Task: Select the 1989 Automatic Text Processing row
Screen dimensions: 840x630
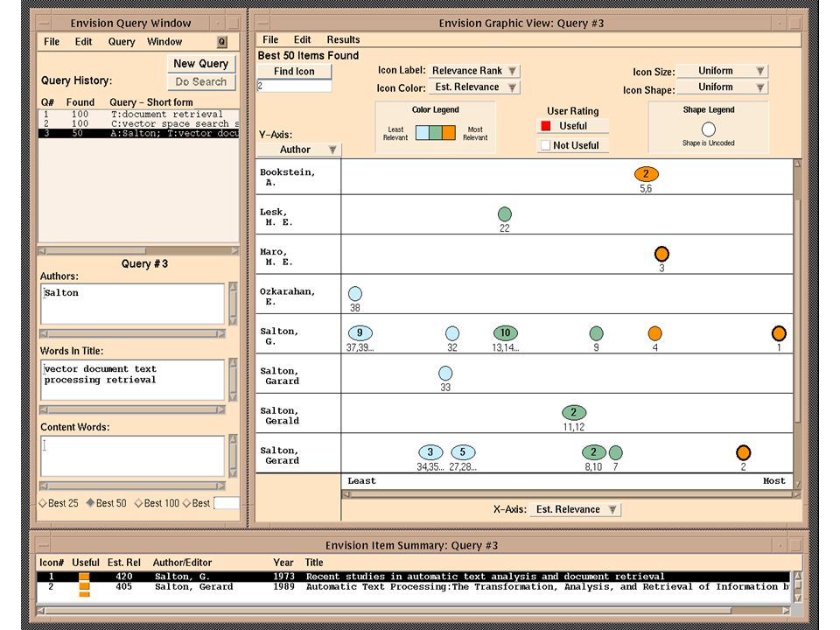Action: pos(412,587)
